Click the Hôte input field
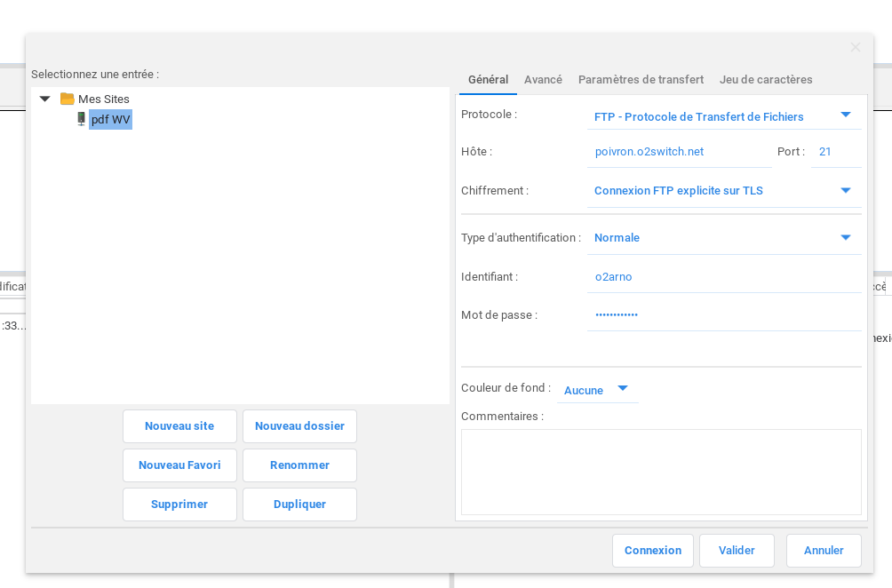892x588 pixels. (x=678, y=152)
